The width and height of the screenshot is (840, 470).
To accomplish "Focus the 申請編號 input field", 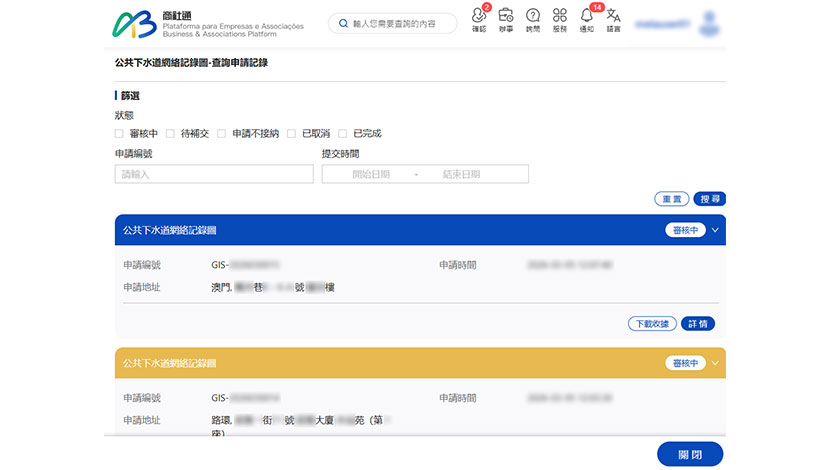I will click(214, 174).
